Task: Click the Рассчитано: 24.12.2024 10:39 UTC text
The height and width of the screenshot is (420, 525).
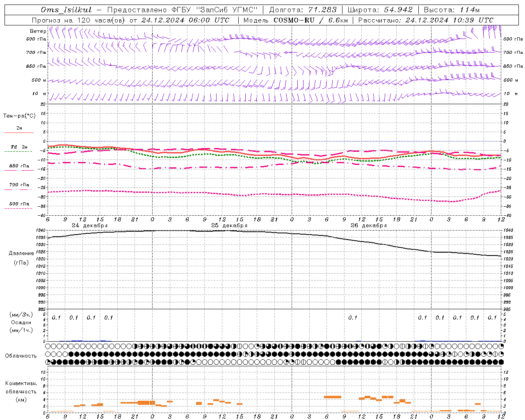Action: 426,20
